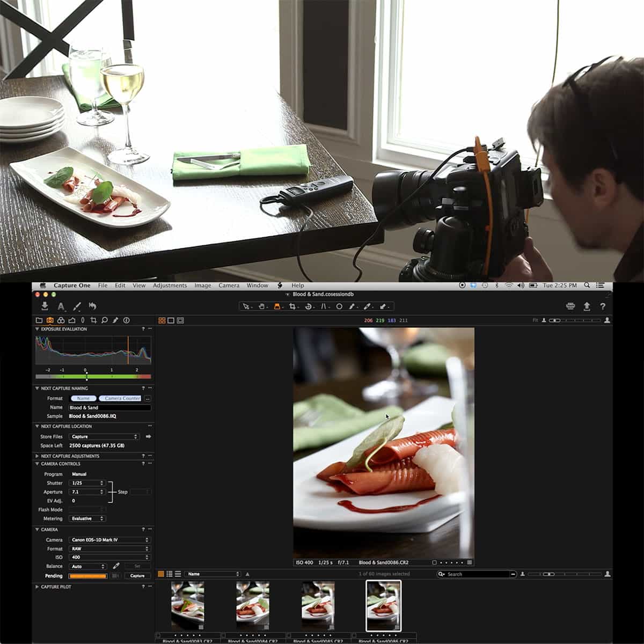Select the Pan cursor tool
This screenshot has width=644, height=644.
click(262, 306)
